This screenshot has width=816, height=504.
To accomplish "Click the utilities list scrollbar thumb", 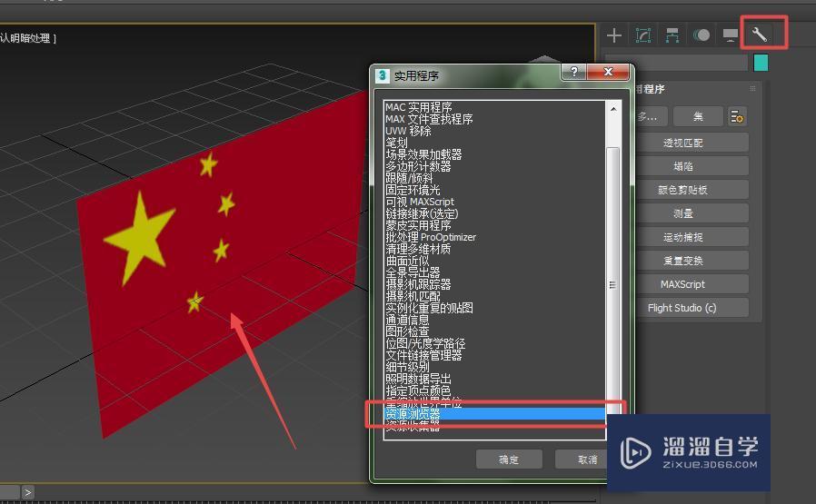I will tap(613, 281).
